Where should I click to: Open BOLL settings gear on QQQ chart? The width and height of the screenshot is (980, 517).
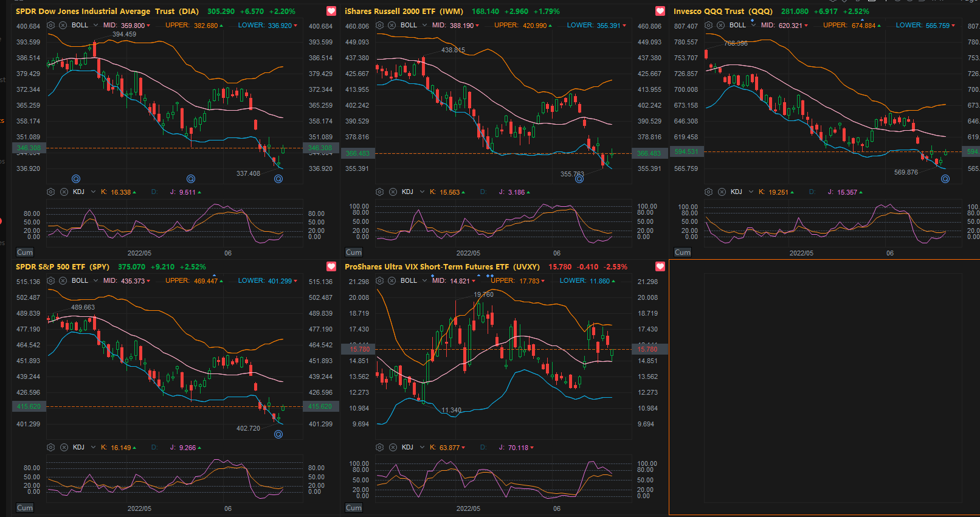pyautogui.click(x=708, y=26)
